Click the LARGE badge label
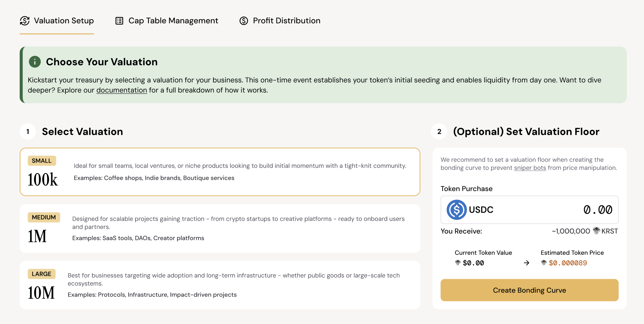The image size is (644, 324). 42,274
